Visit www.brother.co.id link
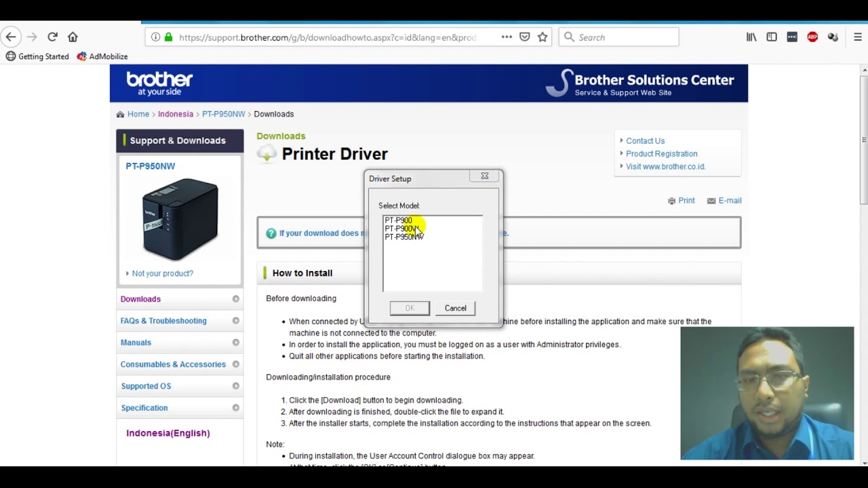The height and width of the screenshot is (488, 868). pyautogui.click(x=665, y=167)
